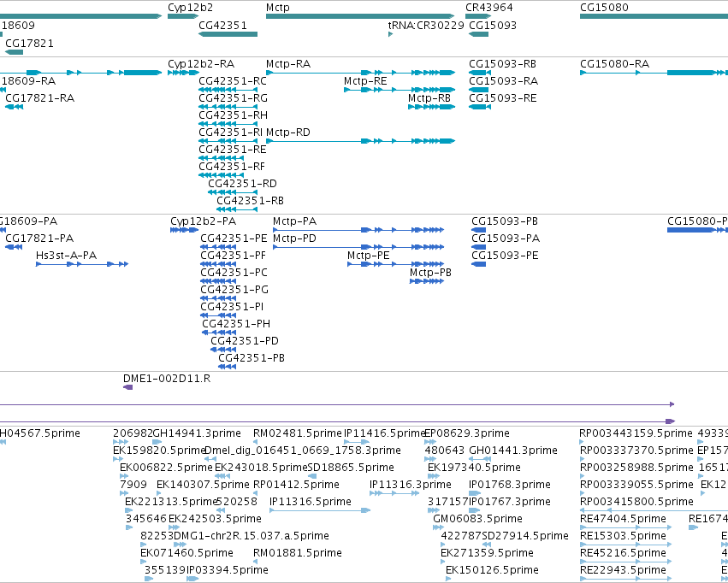Image resolution: width=728 pixels, height=583 pixels.
Task: Click EST EP08629.3prime label
Action: click(467, 433)
